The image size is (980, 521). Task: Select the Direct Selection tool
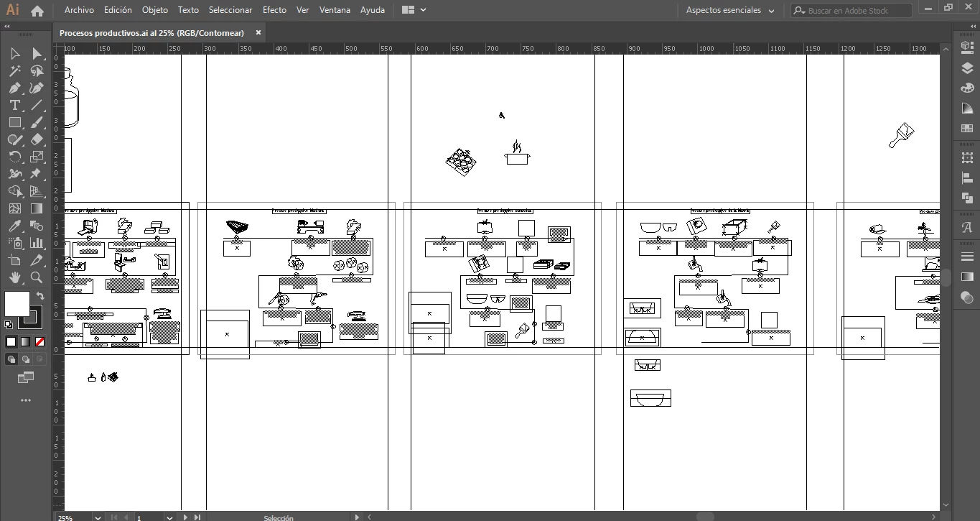point(37,54)
